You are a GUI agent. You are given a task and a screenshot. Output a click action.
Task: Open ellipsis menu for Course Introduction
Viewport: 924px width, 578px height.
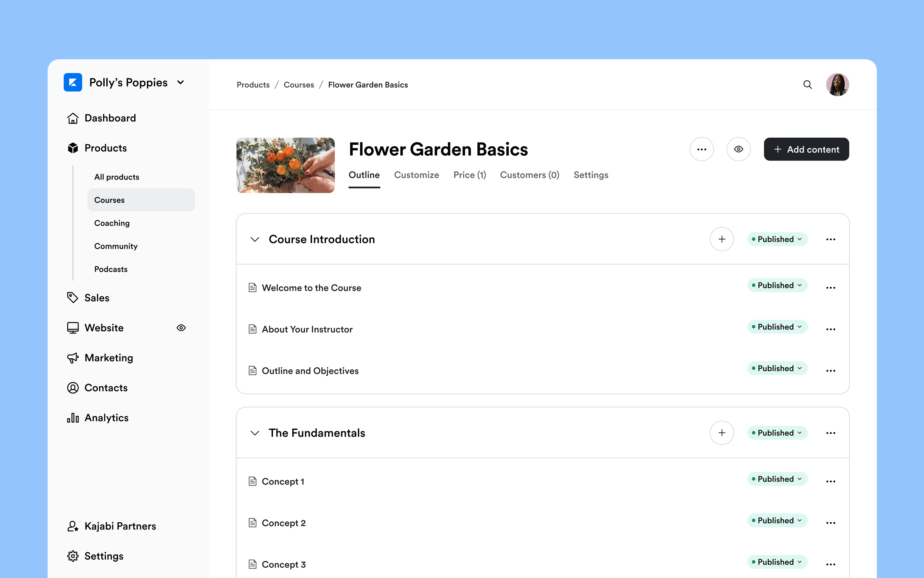click(x=830, y=239)
